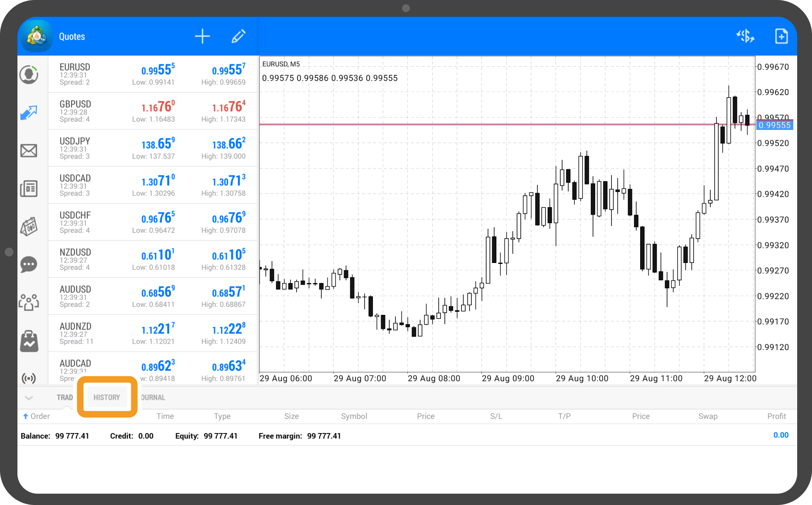The height and width of the screenshot is (505, 812).
Task: Open the account management panel
Action: [29, 74]
